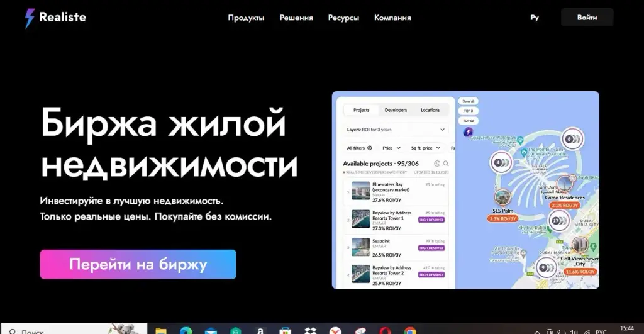Expand the Price filter dropdown

pos(391,148)
